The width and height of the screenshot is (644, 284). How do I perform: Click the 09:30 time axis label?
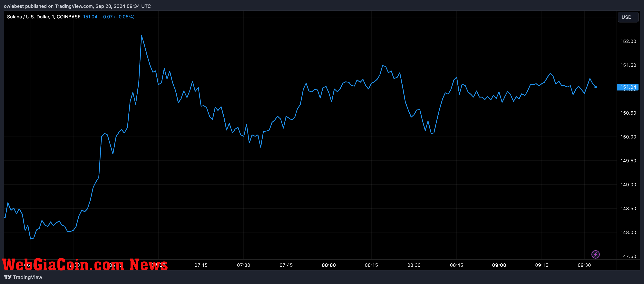pyautogui.click(x=584, y=265)
